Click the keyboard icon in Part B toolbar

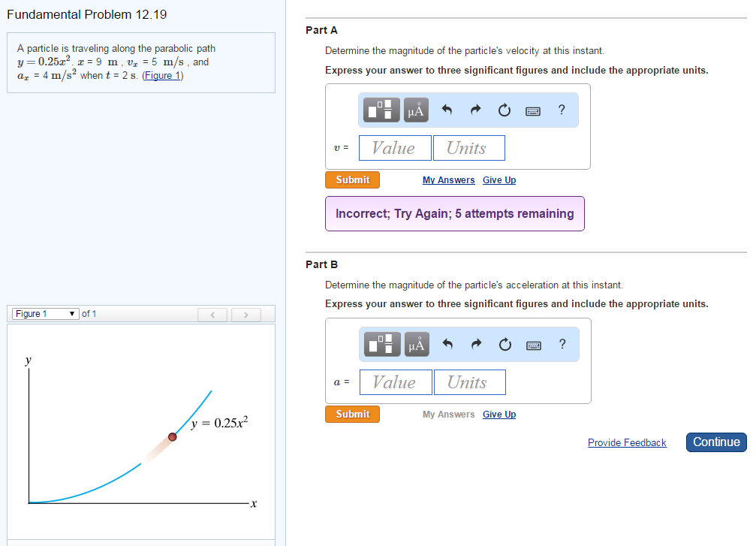tap(533, 344)
